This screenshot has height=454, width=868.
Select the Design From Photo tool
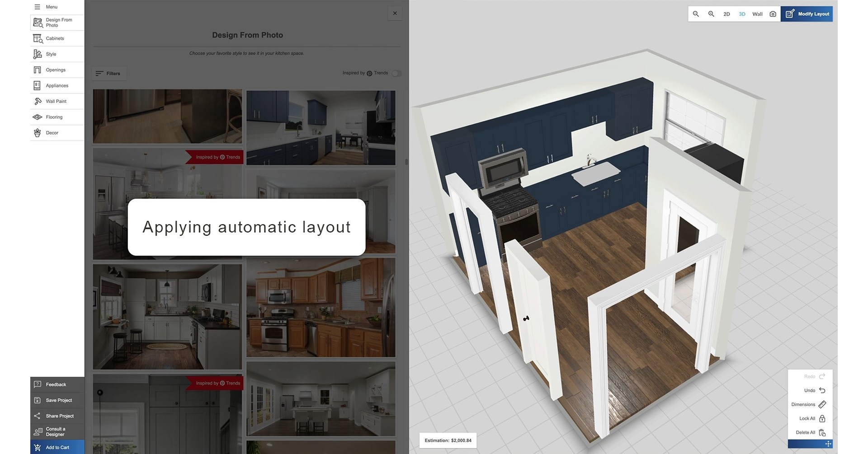57,22
